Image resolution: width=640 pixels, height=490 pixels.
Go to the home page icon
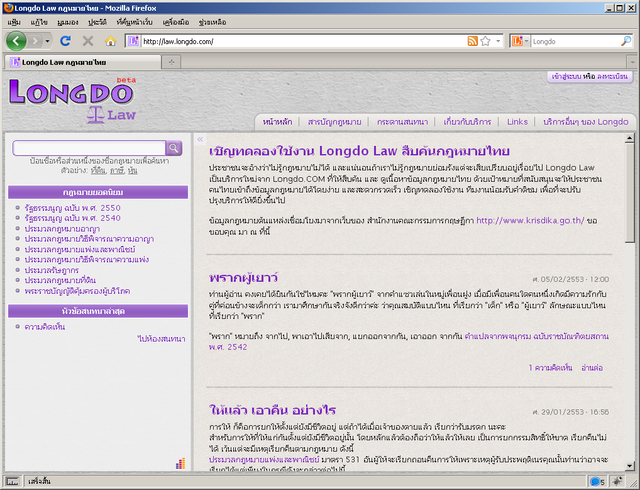(111, 41)
